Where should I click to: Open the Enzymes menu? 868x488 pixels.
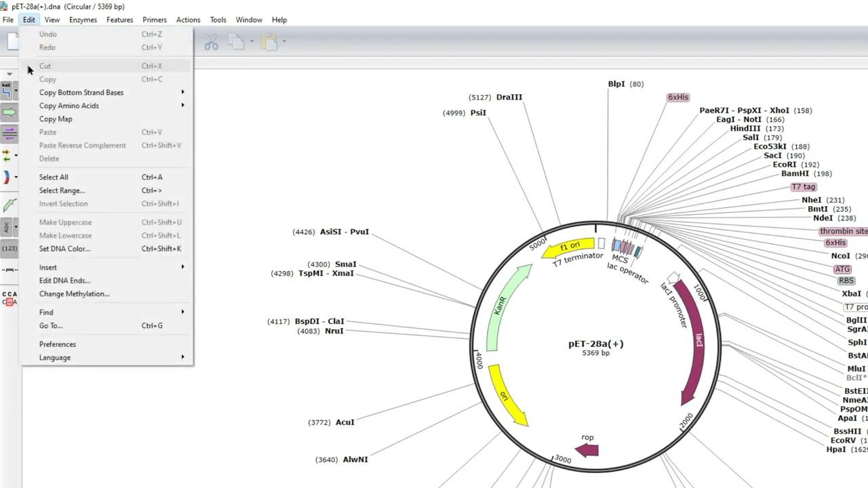point(83,20)
